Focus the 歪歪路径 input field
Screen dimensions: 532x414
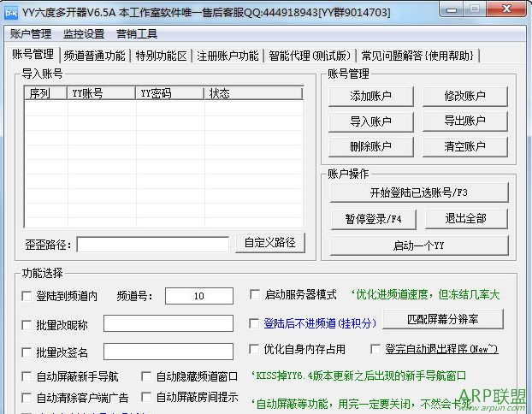coord(153,245)
